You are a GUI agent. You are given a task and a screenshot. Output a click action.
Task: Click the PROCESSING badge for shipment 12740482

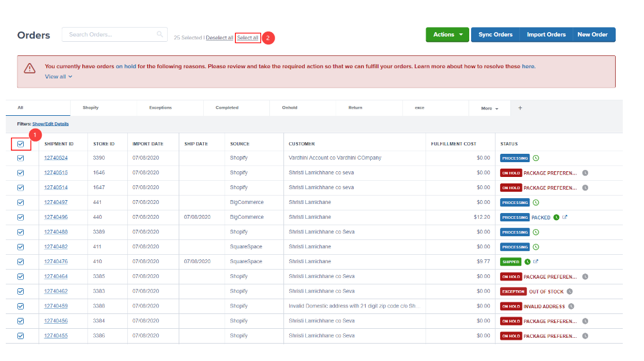(515, 246)
